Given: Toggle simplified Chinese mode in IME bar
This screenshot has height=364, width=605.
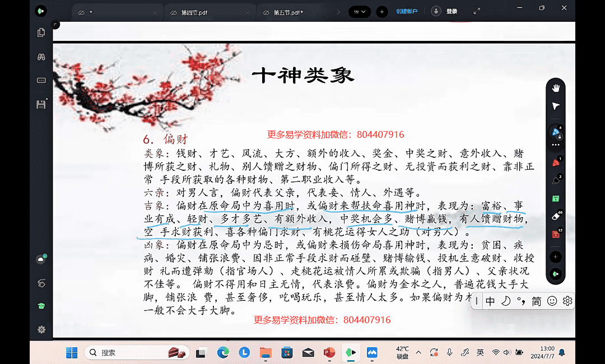Looking at the screenshot, I should [x=536, y=301].
